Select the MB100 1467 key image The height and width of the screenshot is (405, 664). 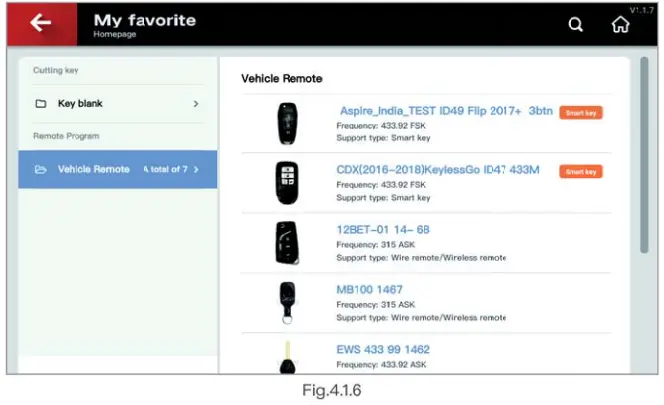pos(287,302)
